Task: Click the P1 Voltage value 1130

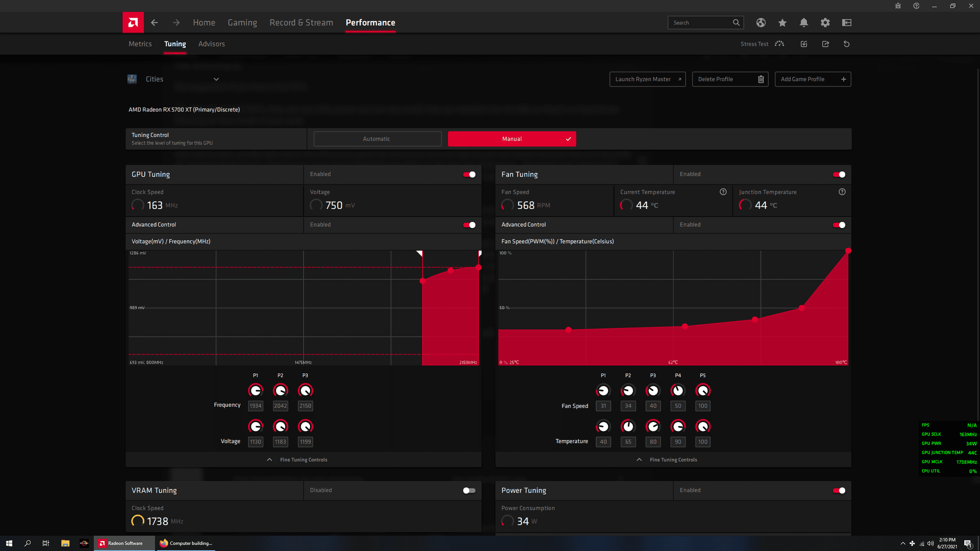Action: (x=256, y=442)
